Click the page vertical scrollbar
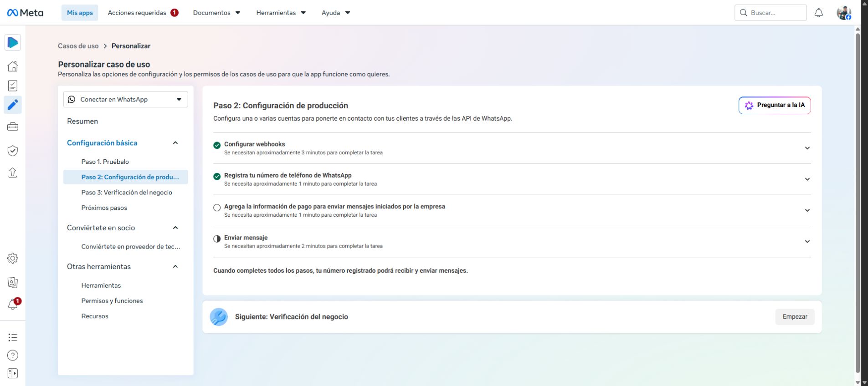Viewport: 868px width, 386px height. [858, 203]
